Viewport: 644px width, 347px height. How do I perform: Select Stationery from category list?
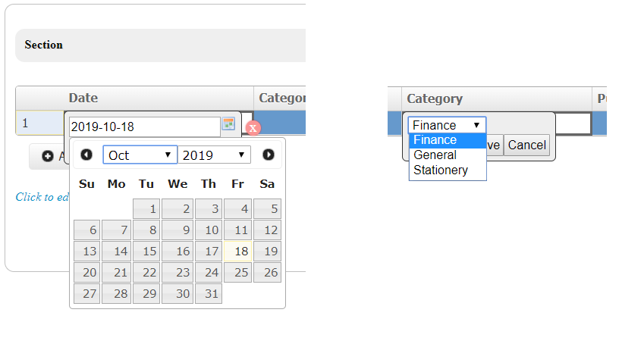[441, 170]
